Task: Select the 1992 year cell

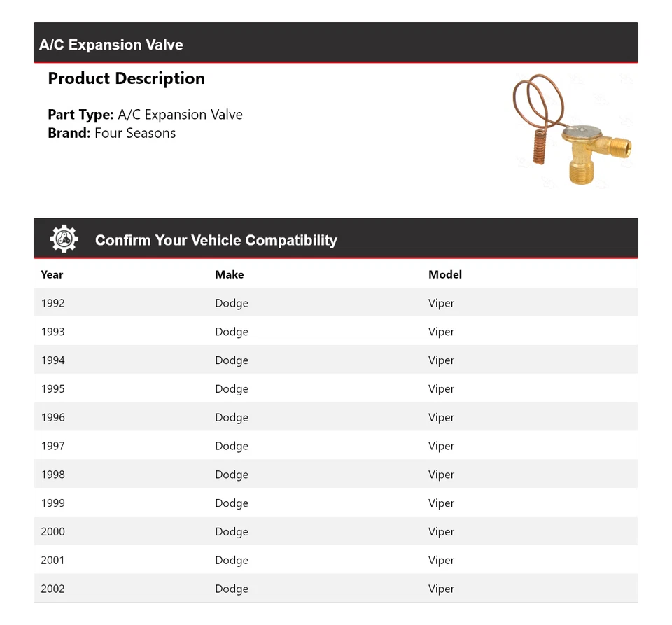Action: click(53, 303)
